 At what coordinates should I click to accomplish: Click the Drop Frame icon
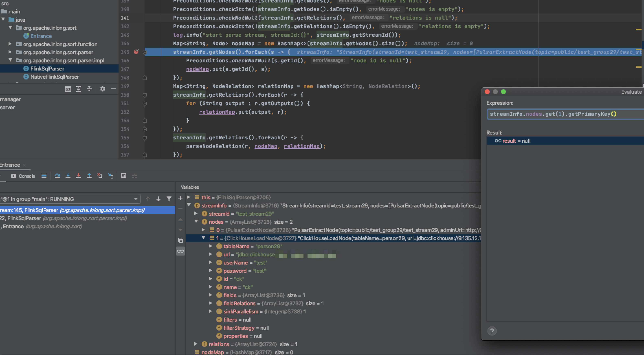coord(100,176)
